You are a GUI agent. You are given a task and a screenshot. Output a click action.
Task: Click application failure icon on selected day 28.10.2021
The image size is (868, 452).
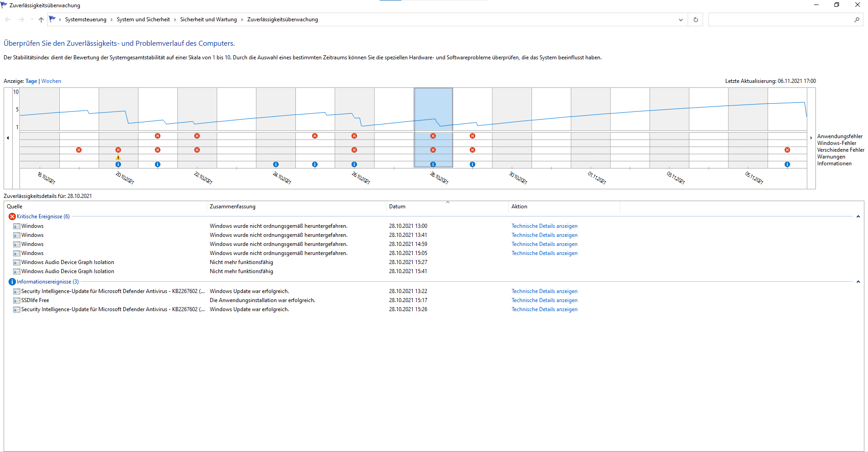(x=433, y=136)
